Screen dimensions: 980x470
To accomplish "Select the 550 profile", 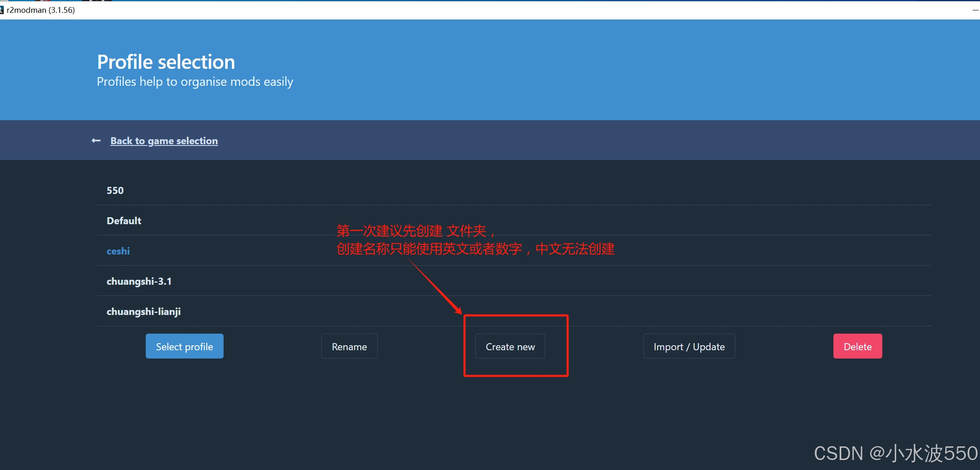I will [115, 191].
